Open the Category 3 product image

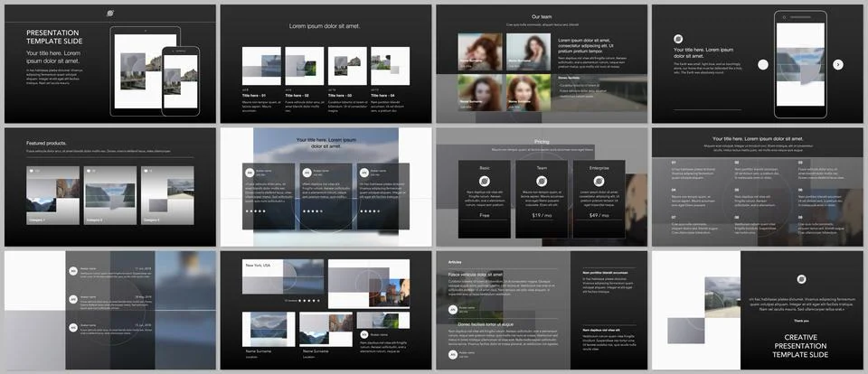coord(168,195)
